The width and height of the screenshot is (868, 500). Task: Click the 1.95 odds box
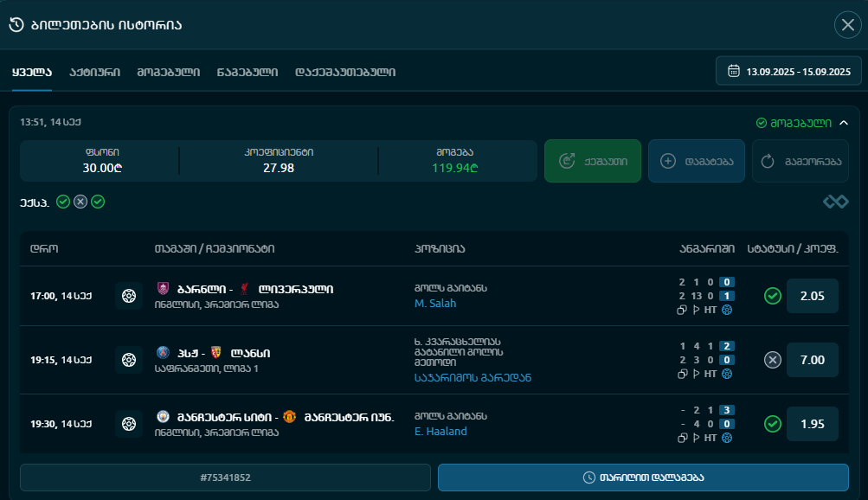[x=812, y=424]
